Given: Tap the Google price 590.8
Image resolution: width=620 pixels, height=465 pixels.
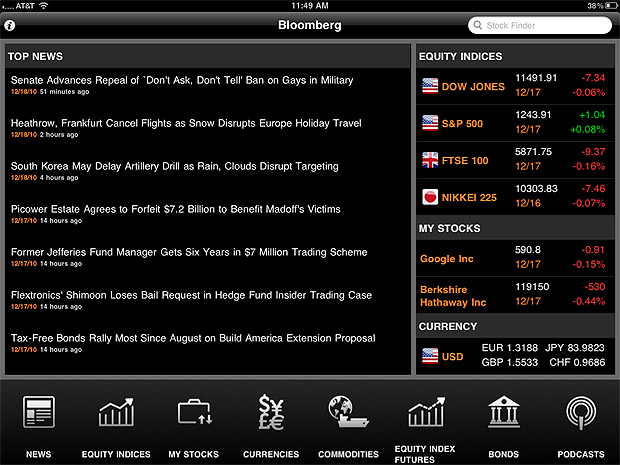Looking at the screenshot, I should coord(528,250).
